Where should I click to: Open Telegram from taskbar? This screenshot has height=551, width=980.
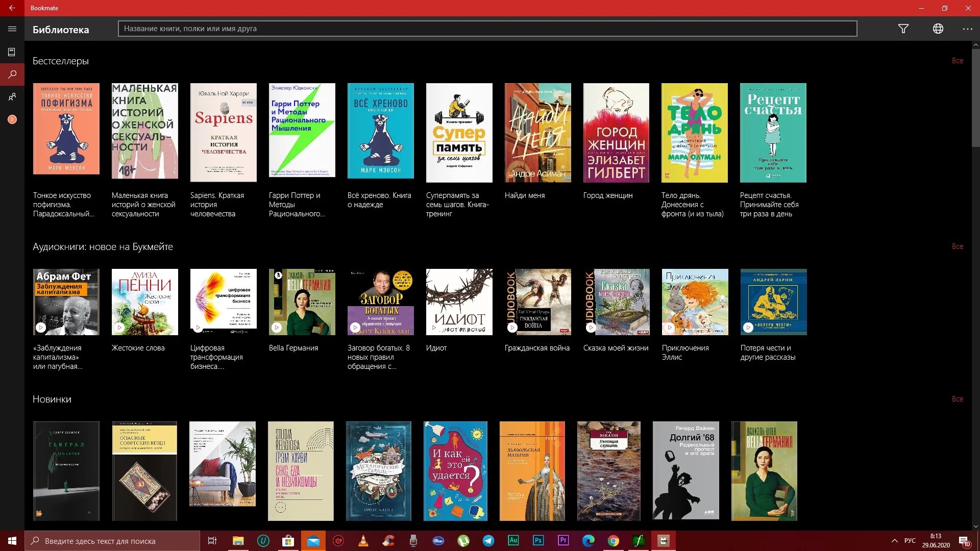point(488,541)
